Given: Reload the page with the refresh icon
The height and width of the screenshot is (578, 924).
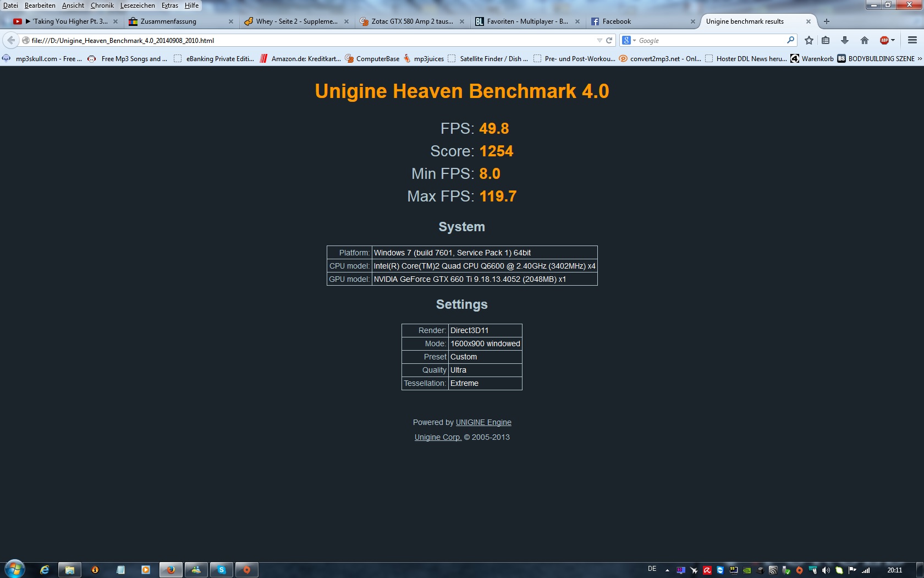Looking at the screenshot, I should tap(609, 40).
